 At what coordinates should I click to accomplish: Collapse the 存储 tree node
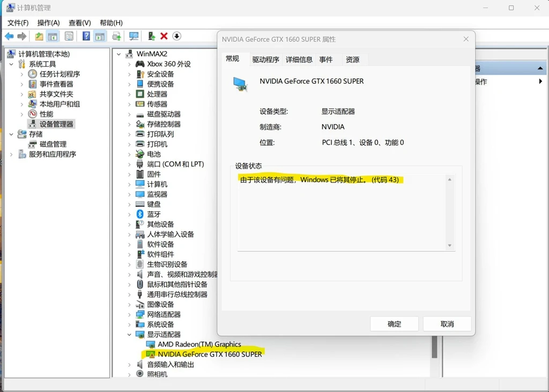click(11, 134)
